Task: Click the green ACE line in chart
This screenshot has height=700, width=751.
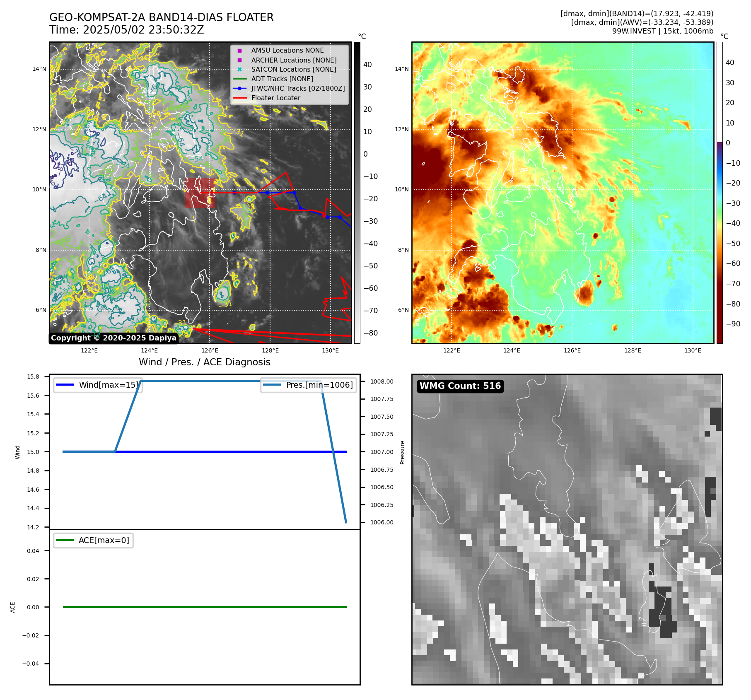Action: click(205, 607)
